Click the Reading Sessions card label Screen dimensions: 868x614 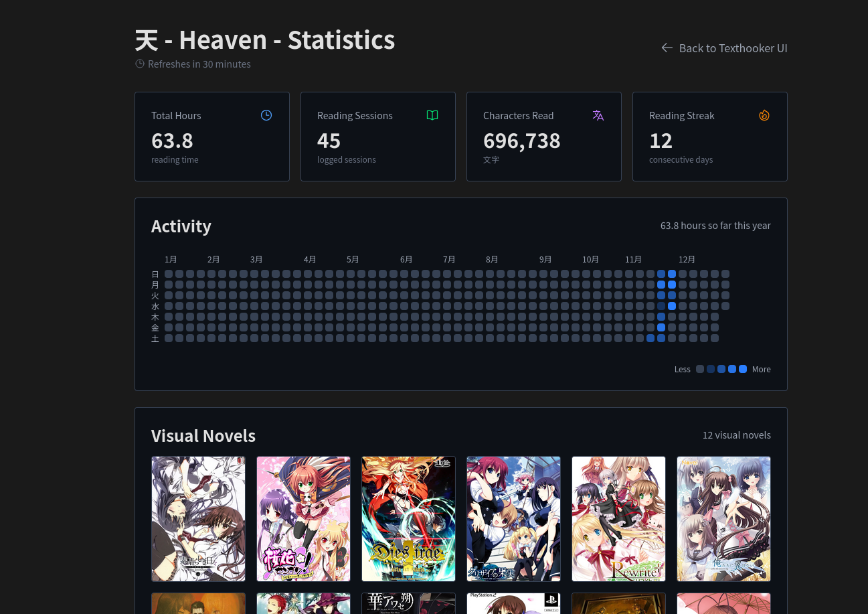click(x=355, y=116)
